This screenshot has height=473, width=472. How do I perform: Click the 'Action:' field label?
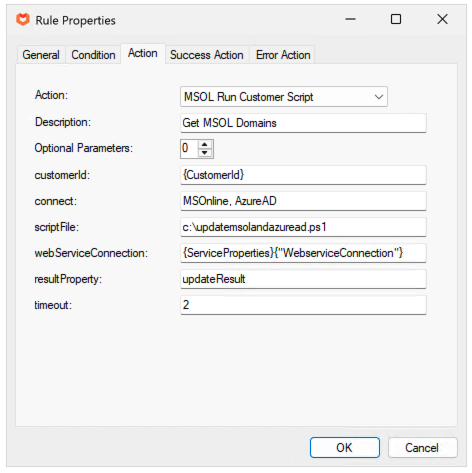(x=51, y=95)
